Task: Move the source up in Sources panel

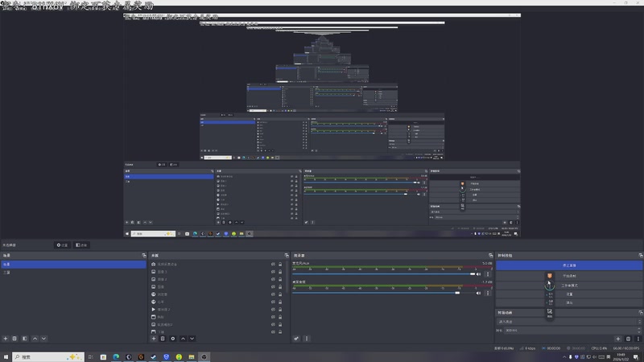Action: [184, 339]
